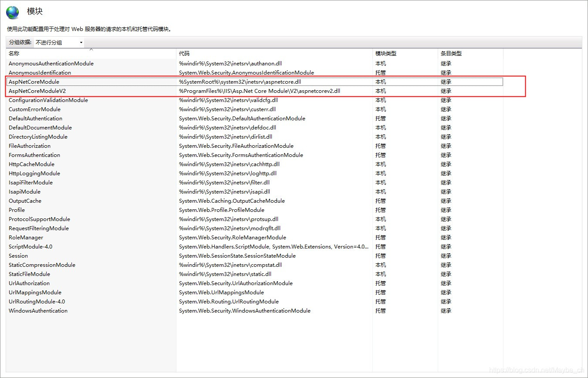Click System.Web.UrlMappingsModule code cell
Screen dimensions: 588x378
click(221, 292)
